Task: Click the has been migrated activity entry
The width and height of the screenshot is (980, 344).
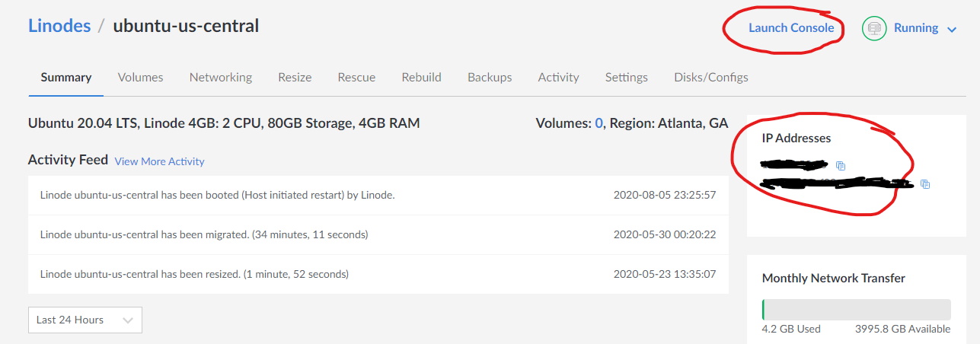Action: (378, 234)
